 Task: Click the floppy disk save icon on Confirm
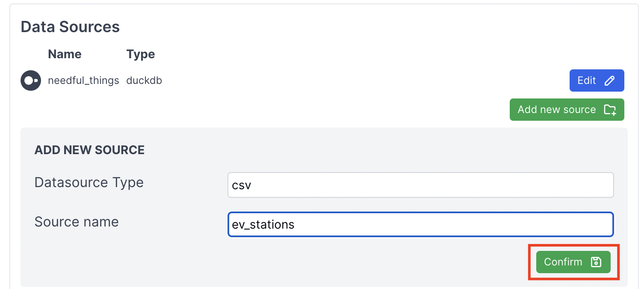pyautogui.click(x=596, y=262)
